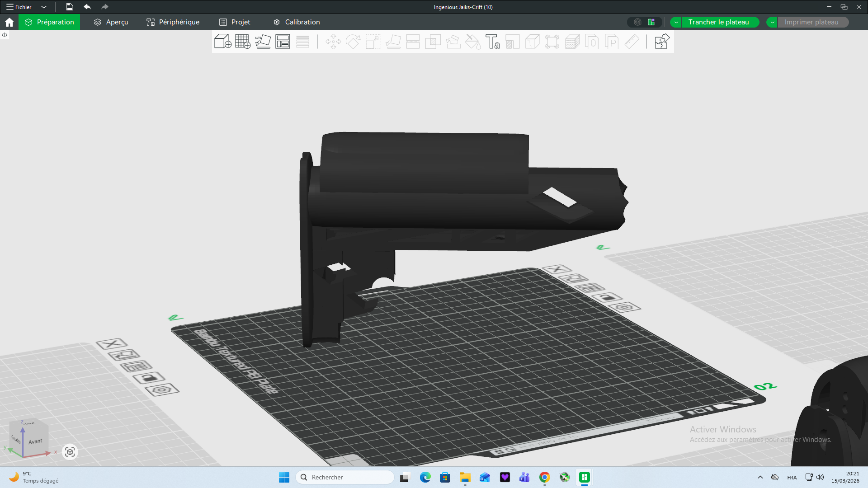Open the Assembly view puzzle icon

[662, 42]
